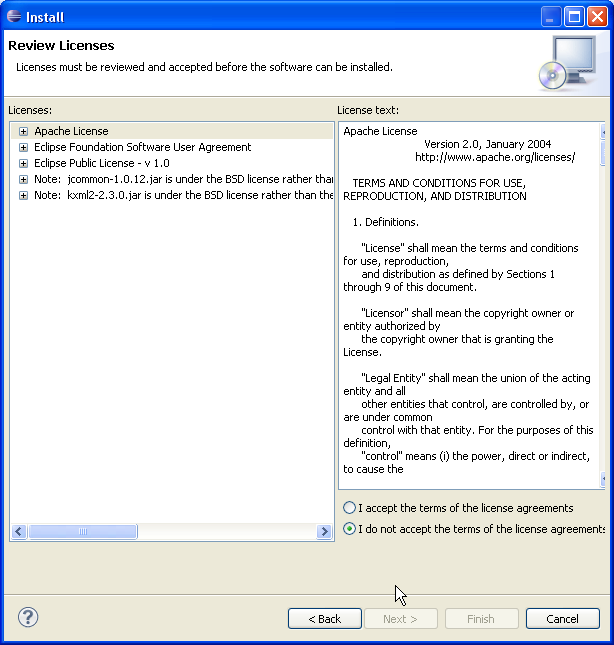Viewport: 614px width, 645px height.
Task: Close the Install dialog
Action: [598, 17]
